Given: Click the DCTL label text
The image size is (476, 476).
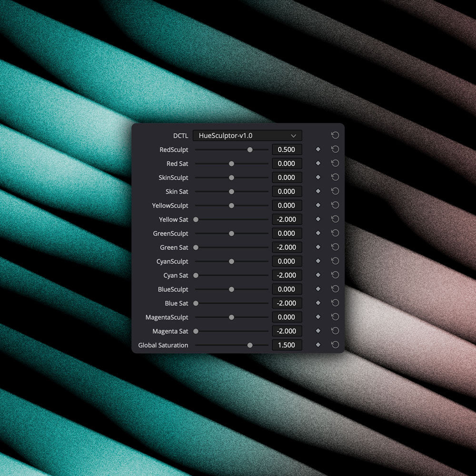Looking at the screenshot, I should [180, 136].
